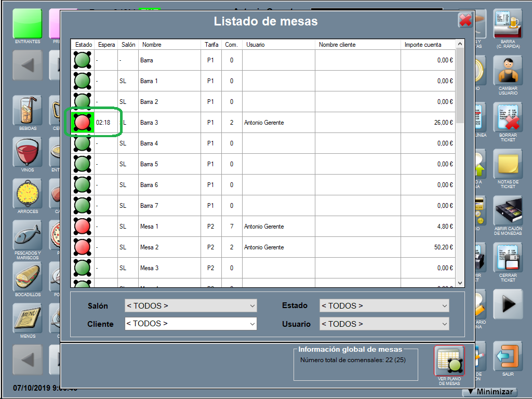Select Pescados y Mariscos category
532x399 pixels.
coord(27,236)
